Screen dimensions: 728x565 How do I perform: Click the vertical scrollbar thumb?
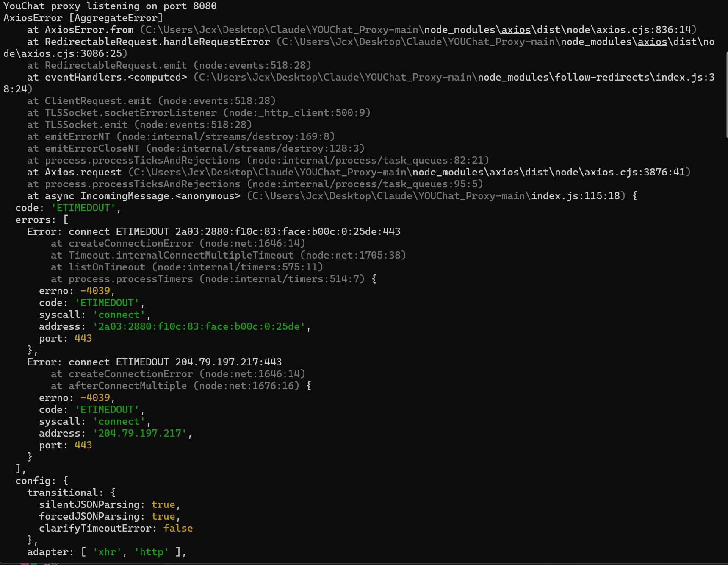click(x=726, y=93)
